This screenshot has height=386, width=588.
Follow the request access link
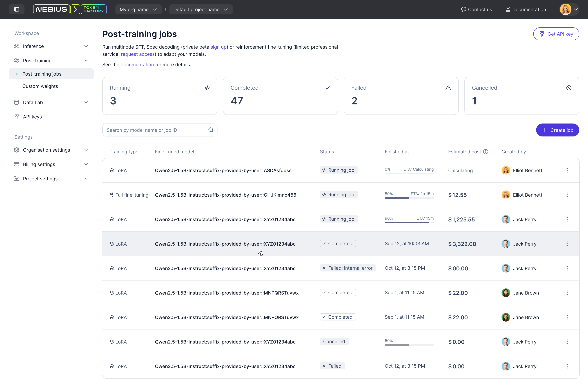tap(138, 54)
